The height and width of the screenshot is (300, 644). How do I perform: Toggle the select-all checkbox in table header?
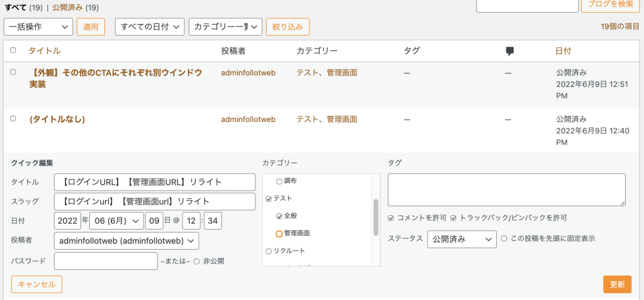click(x=13, y=50)
